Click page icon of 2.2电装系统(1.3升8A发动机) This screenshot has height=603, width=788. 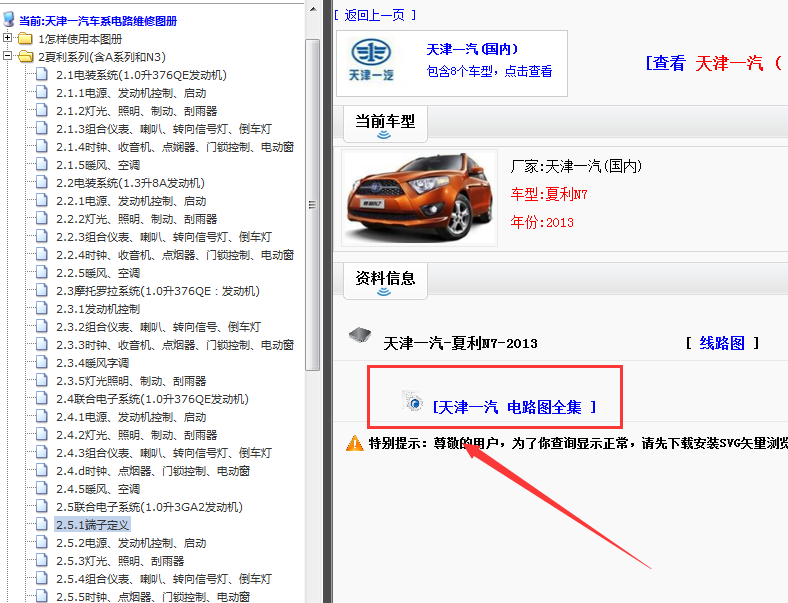click(x=42, y=182)
